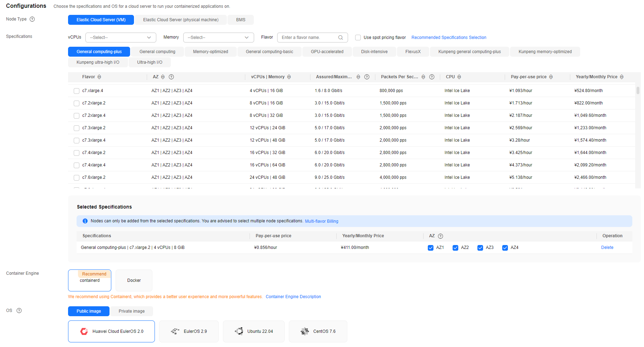The width and height of the screenshot is (644, 347).
Task: Sort by Assured/Maximum bandwidth icon
Action: [358, 77]
